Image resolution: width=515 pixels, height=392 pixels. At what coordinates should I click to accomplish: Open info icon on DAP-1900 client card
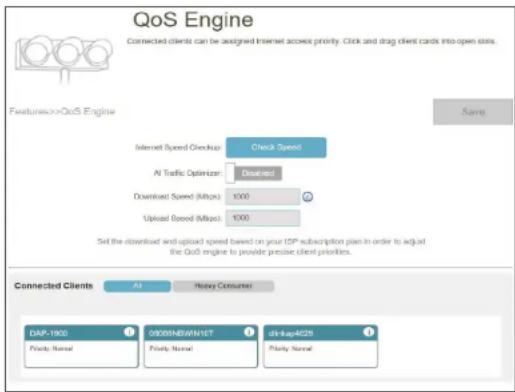click(129, 332)
